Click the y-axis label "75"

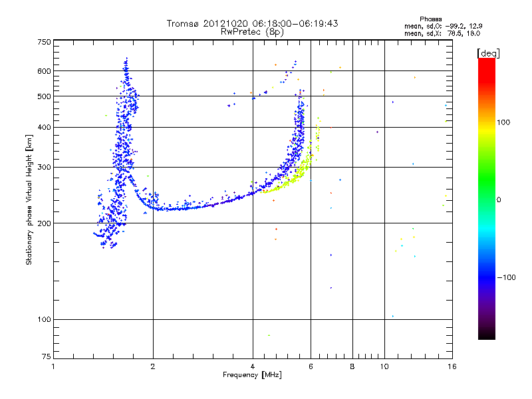tap(47, 356)
